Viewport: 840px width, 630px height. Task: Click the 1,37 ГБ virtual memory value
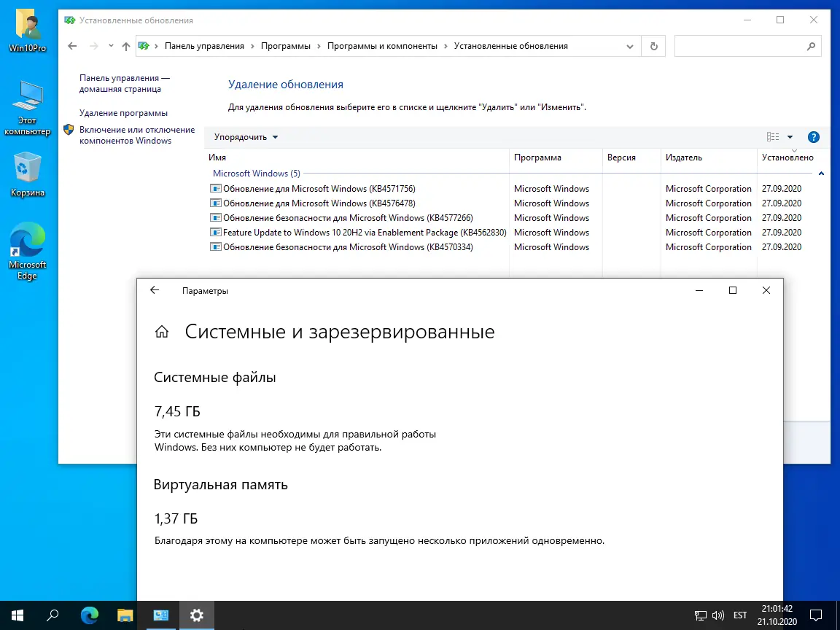pyautogui.click(x=176, y=518)
